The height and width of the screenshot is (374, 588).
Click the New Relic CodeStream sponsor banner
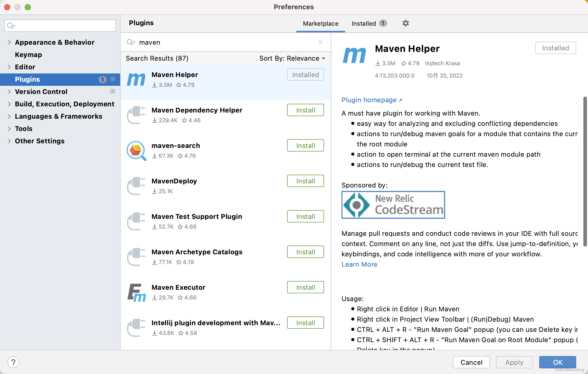(x=393, y=205)
